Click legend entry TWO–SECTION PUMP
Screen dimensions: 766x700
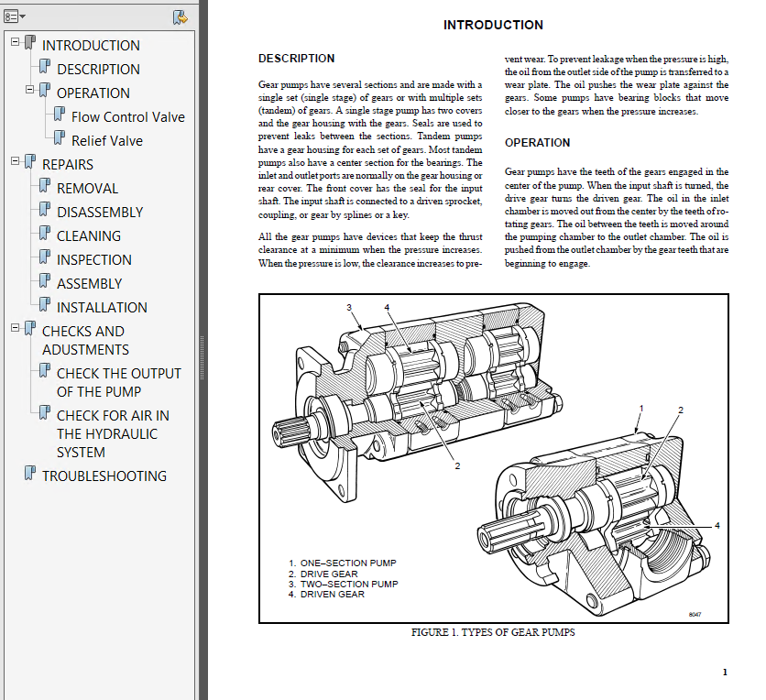pos(343,585)
